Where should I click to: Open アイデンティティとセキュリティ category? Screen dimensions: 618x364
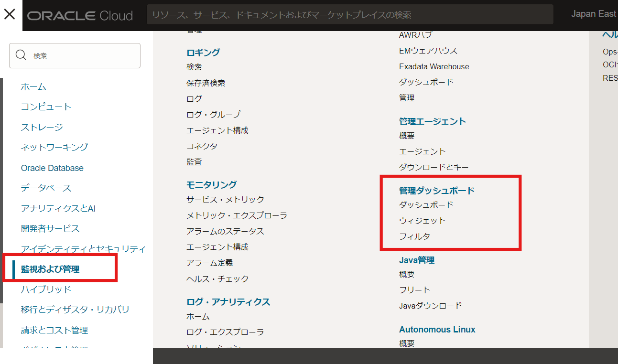pyautogui.click(x=83, y=249)
